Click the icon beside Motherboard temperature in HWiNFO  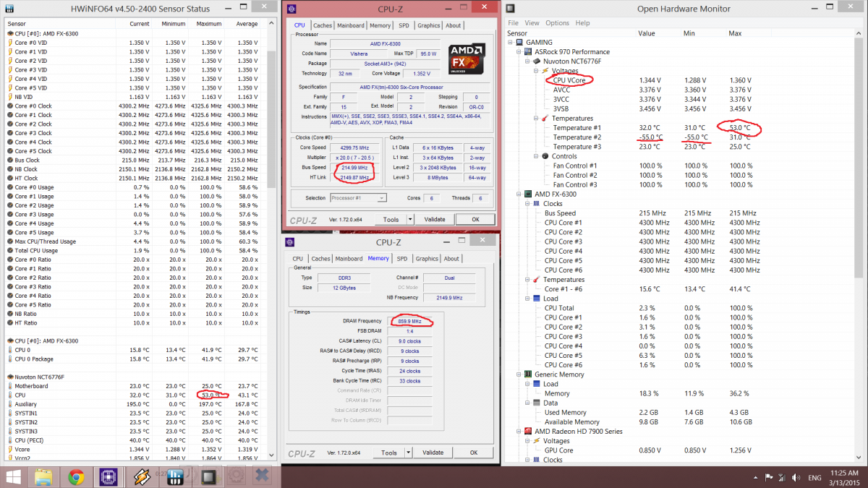pos(10,386)
